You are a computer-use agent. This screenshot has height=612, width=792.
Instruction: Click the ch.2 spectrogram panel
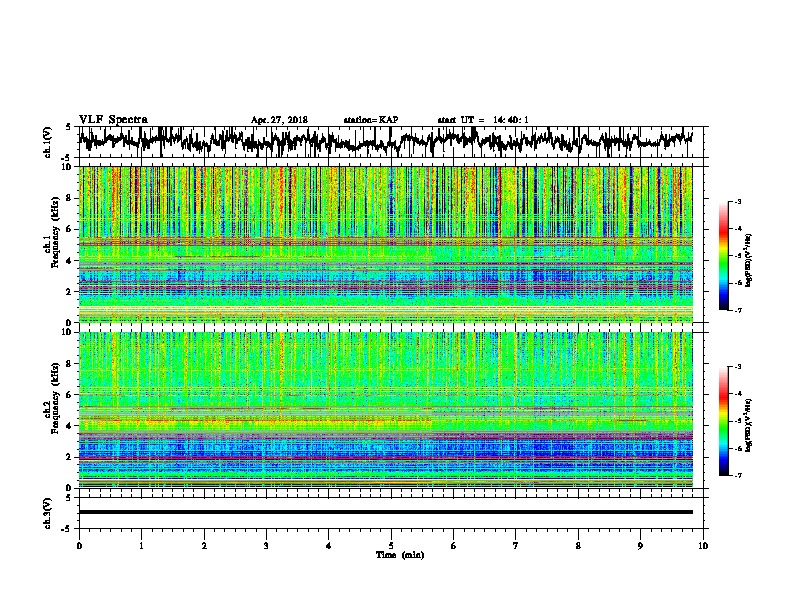pos(385,410)
